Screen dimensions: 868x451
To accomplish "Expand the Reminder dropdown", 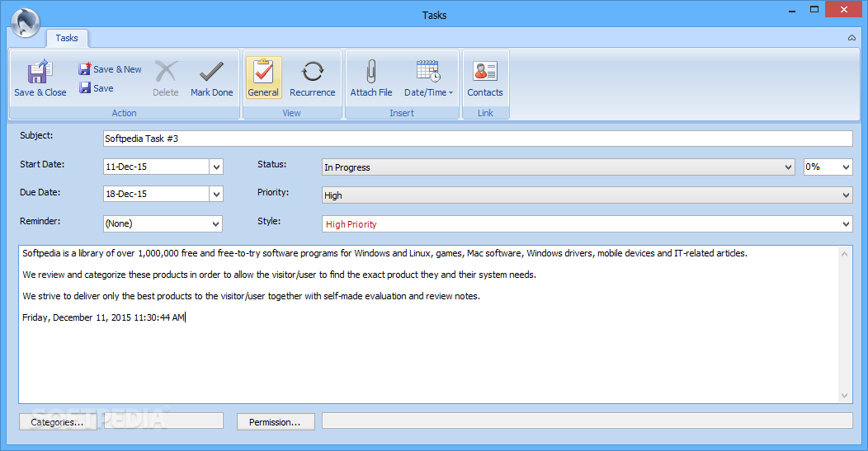I will 216,223.
